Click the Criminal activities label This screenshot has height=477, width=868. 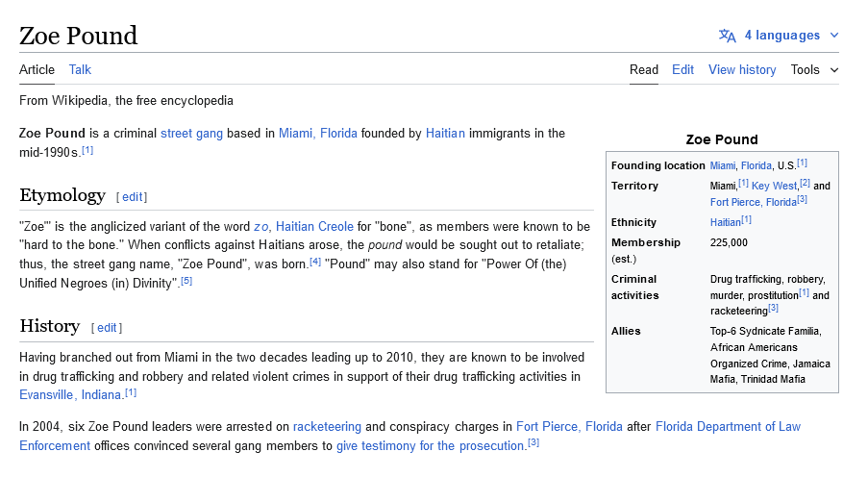tap(635, 287)
